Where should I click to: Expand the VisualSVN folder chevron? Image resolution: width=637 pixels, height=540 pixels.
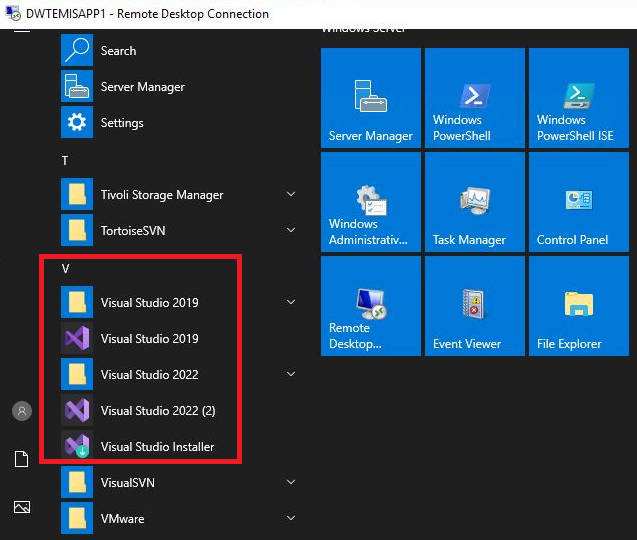click(291, 482)
